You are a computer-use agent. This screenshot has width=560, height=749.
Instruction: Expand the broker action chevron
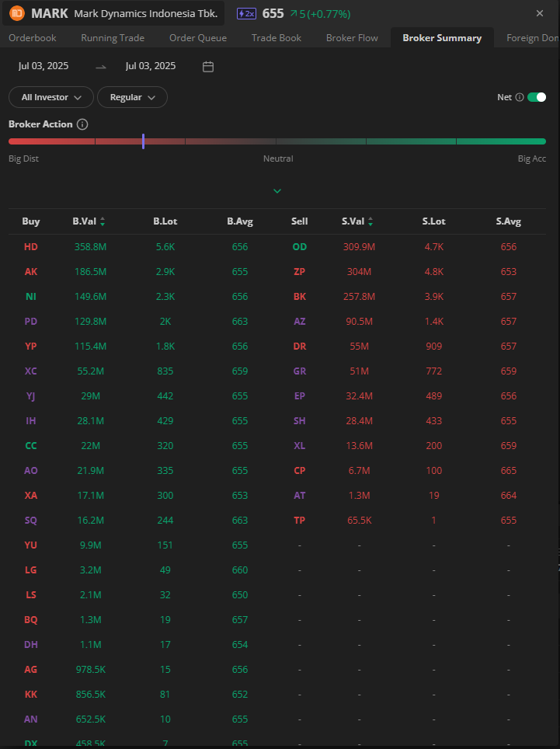277,191
